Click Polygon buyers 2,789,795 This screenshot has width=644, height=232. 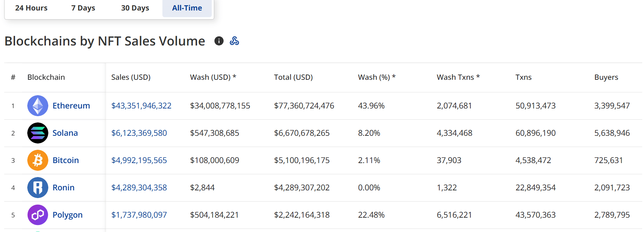[x=612, y=215]
